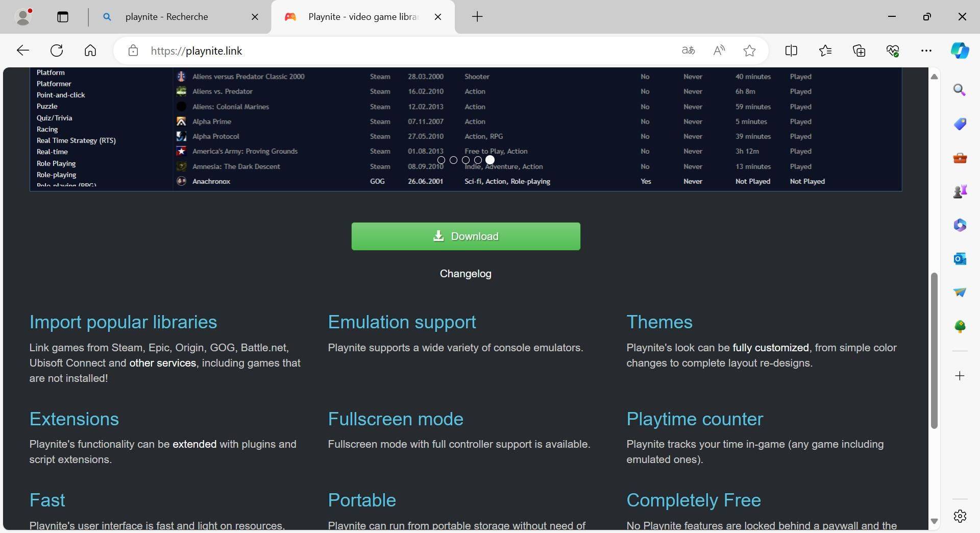
Task: Select third carousel slide dot
Action: (x=466, y=160)
